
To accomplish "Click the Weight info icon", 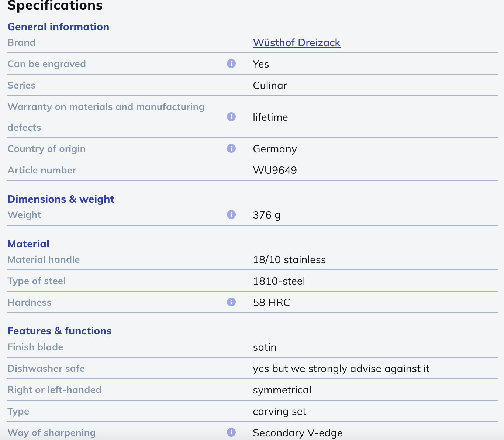I will [x=231, y=214].
